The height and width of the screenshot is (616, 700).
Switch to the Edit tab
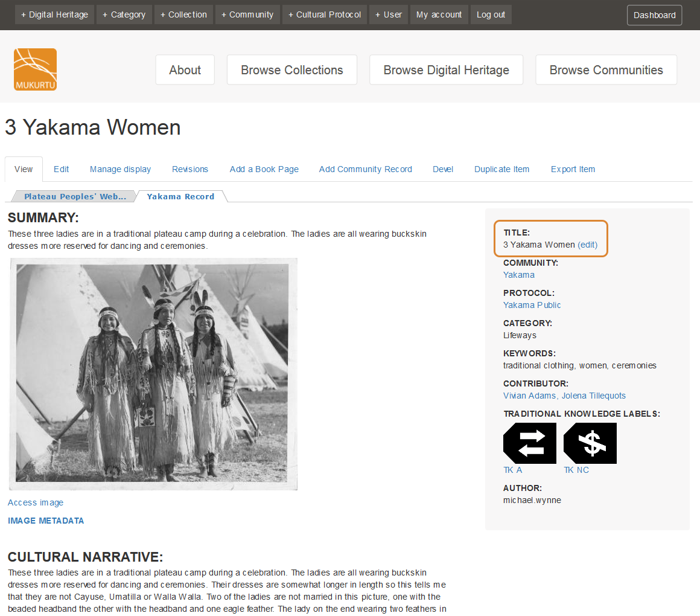(x=61, y=169)
